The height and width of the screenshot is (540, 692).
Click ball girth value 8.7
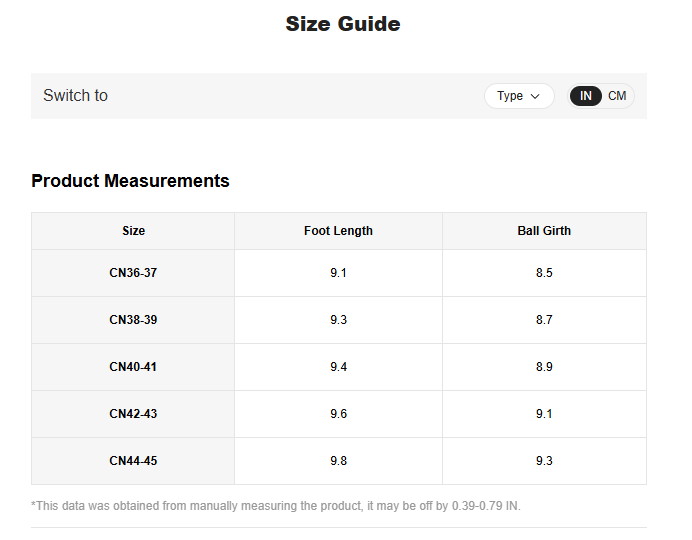tap(544, 320)
